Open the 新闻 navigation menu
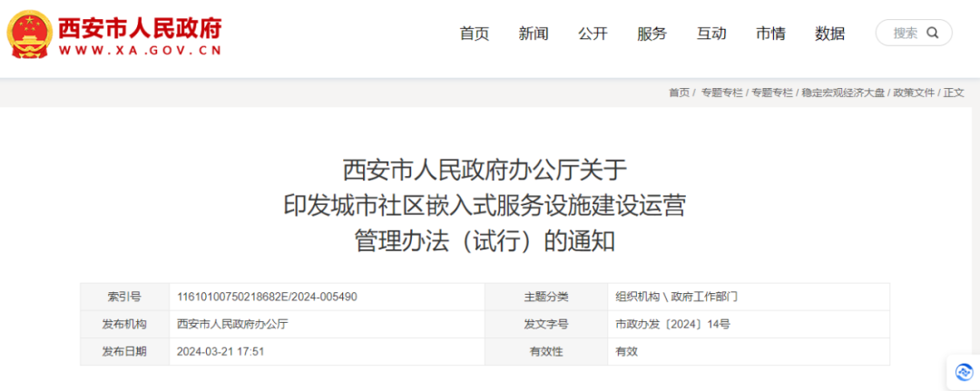The height and width of the screenshot is (391, 980). pyautogui.click(x=534, y=34)
